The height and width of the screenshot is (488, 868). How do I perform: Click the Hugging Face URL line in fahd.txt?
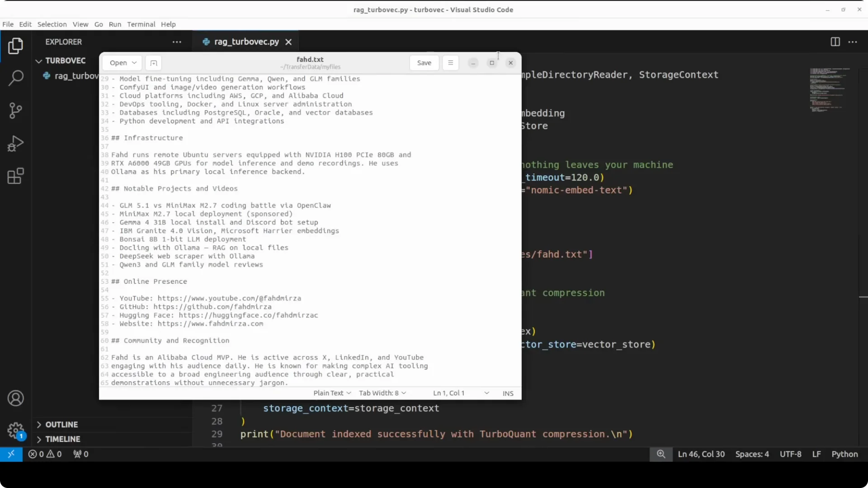coord(215,315)
